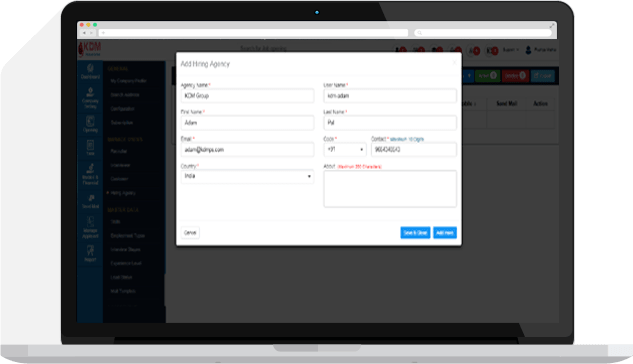Click the Save & Close button
The width and height of the screenshot is (633, 364).
coord(415,233)
